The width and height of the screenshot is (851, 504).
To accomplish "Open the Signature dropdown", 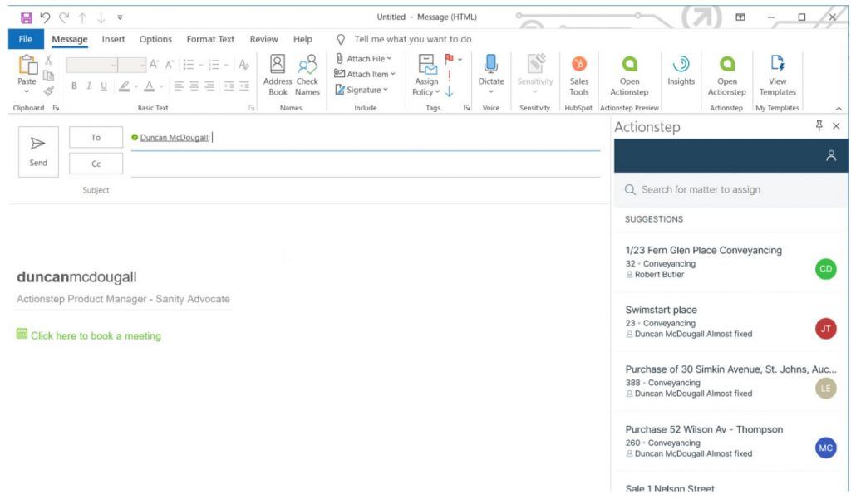I will 362,90.
